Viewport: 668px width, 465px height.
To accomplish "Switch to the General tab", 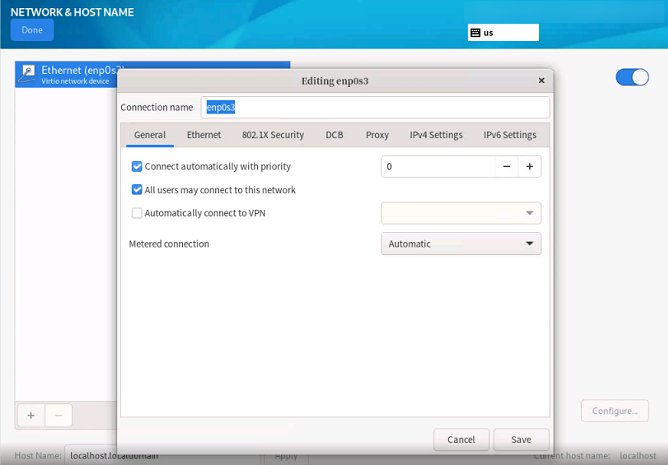I will [150, 135].
